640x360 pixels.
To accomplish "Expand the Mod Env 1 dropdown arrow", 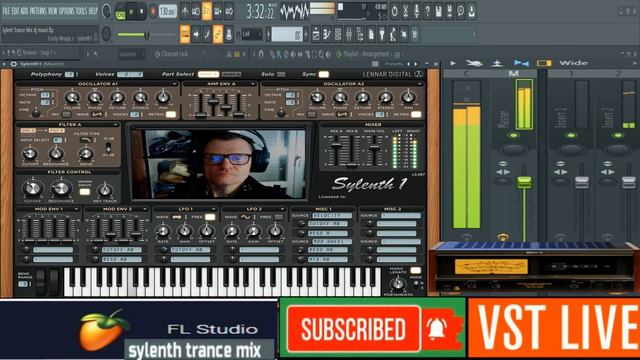I will (76, 209).
